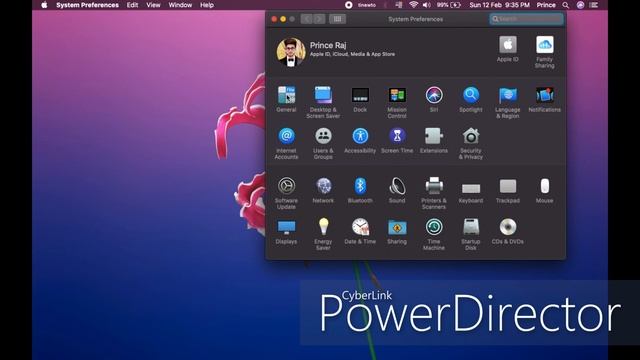The image size is (640, 360).
Task: Open Language & Region preferences
Action: [x=508, y=102]
